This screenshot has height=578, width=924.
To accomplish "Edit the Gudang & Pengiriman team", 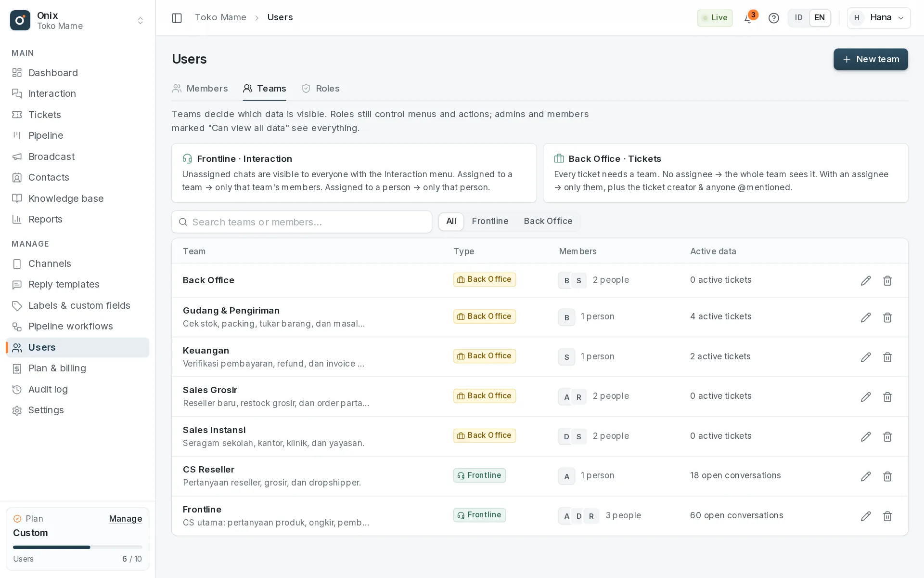I will tap(866, 317).
